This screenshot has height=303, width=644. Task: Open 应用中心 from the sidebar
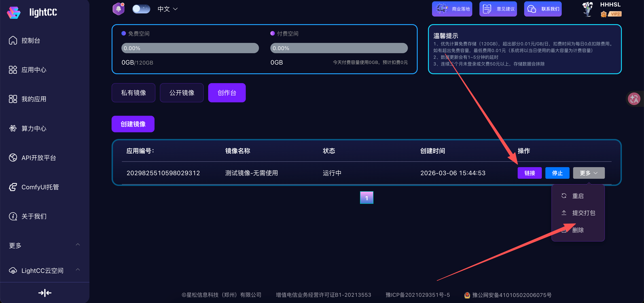pos(34,70)
